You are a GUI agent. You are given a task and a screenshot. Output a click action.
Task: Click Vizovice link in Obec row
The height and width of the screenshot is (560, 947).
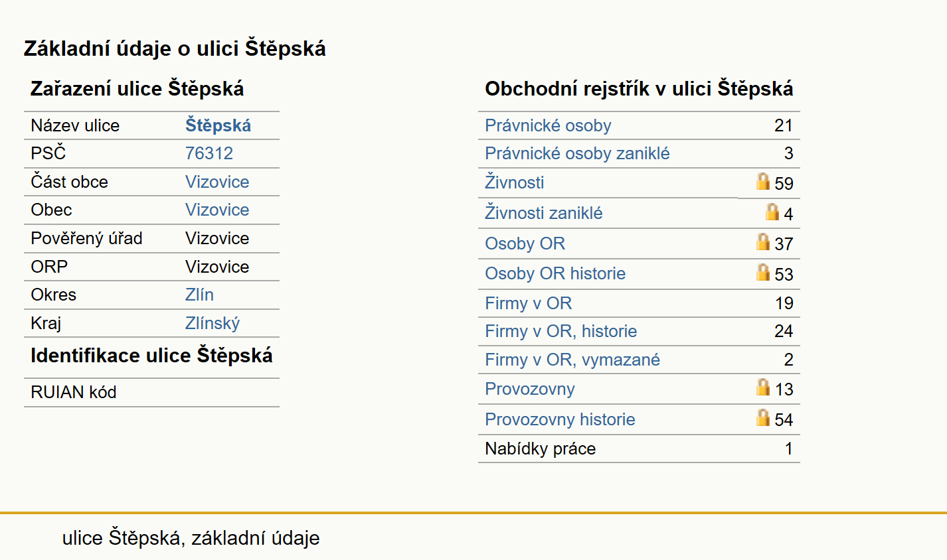217,210
